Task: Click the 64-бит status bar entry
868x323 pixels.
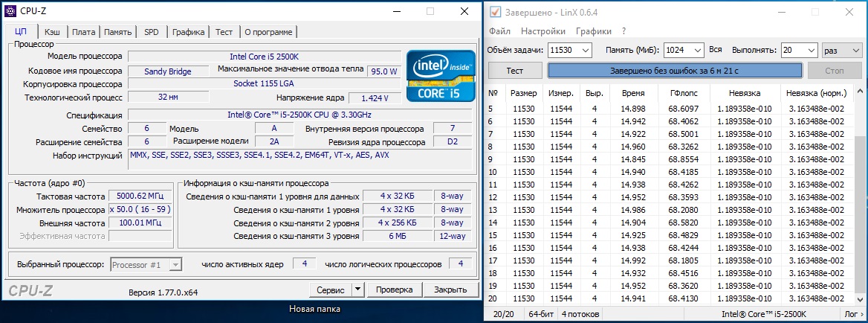Action: pyautogui.click(x=541, y=314)
